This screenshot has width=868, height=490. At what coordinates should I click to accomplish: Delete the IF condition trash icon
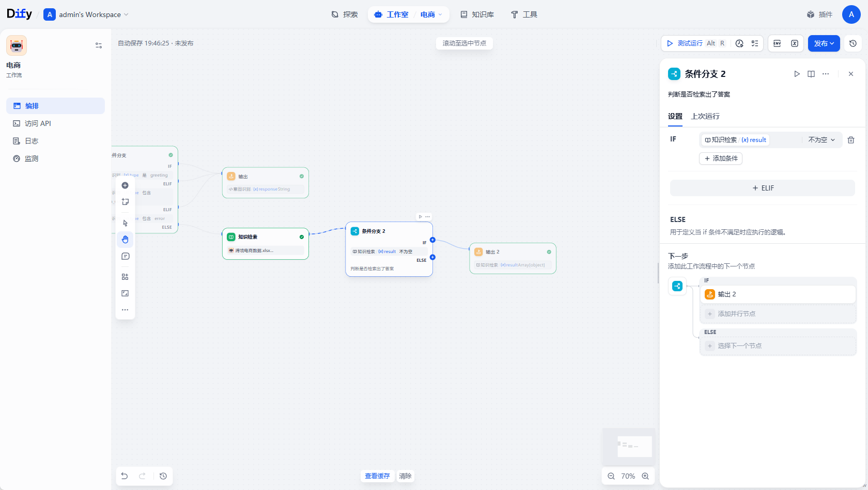pos(851,140)
